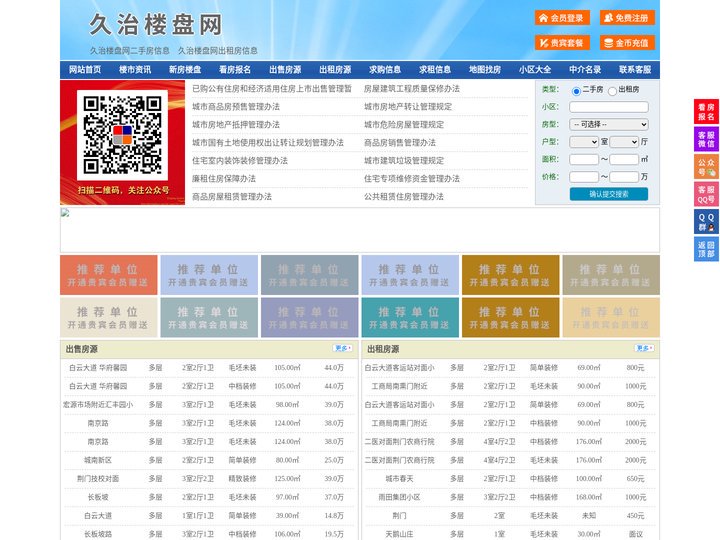Click the QR code banner image
This screenshot has width=720, height=540.
[x=123, y=142]
